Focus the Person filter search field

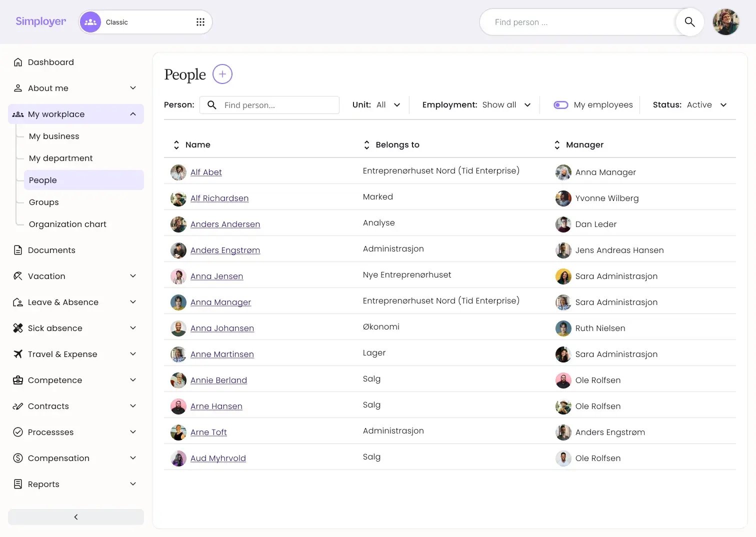[x=269, y=105]
